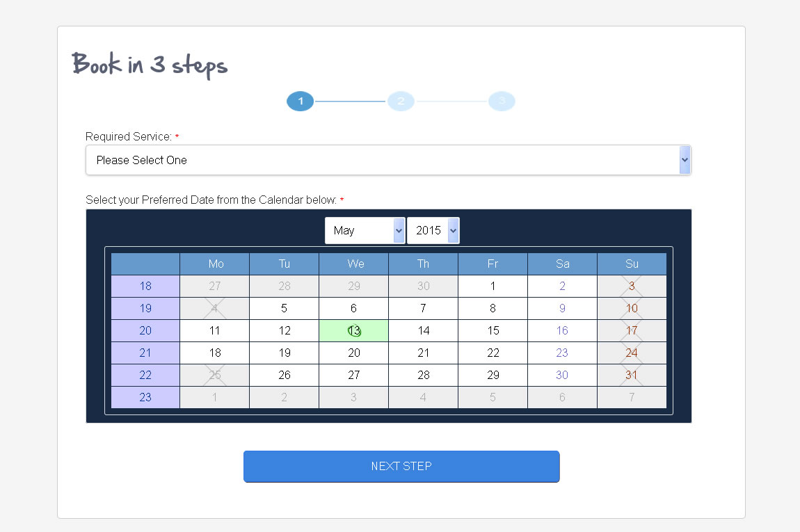Expand the May month selector
Viewport: 800px width, 532px height.
click(x=365, y=231)
